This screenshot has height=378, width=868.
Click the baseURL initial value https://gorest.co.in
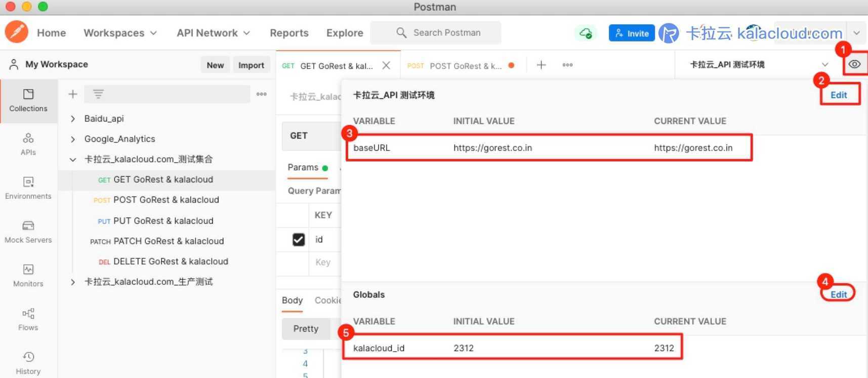(492, 148)
